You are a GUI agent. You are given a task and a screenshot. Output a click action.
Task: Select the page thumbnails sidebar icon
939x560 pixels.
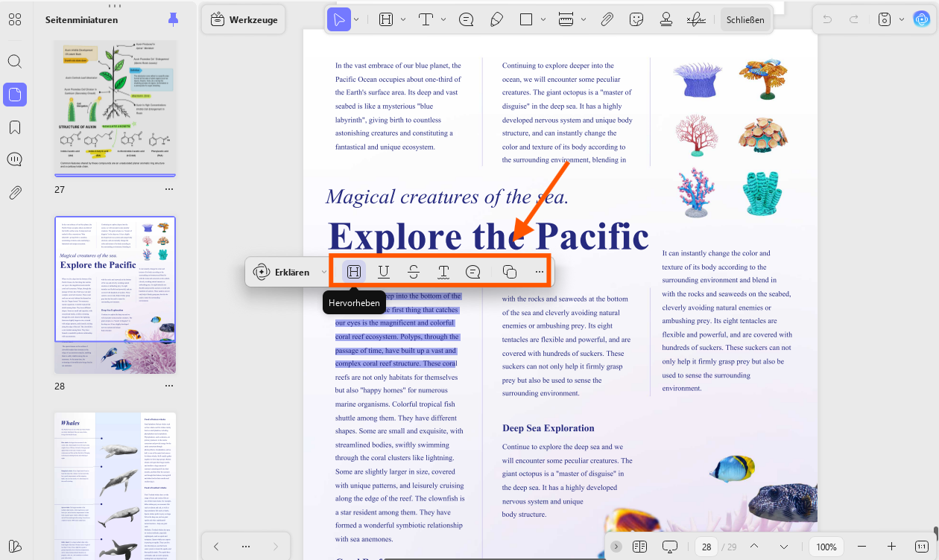(x=15, y=95)
